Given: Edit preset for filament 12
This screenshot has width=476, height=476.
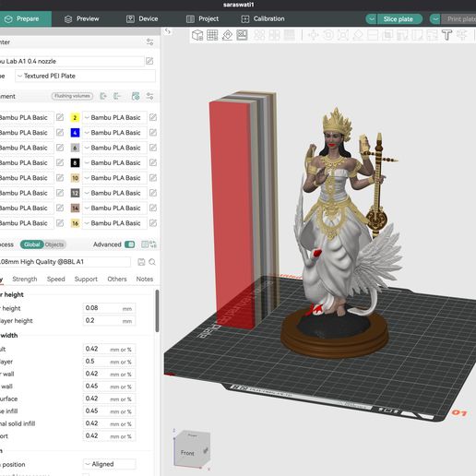Looking at the screenshot, I should coord(153,193).
